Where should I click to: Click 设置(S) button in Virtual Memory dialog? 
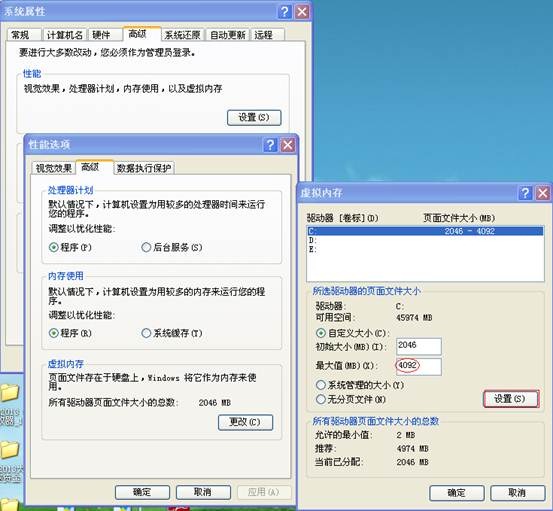tap(511, 399)
